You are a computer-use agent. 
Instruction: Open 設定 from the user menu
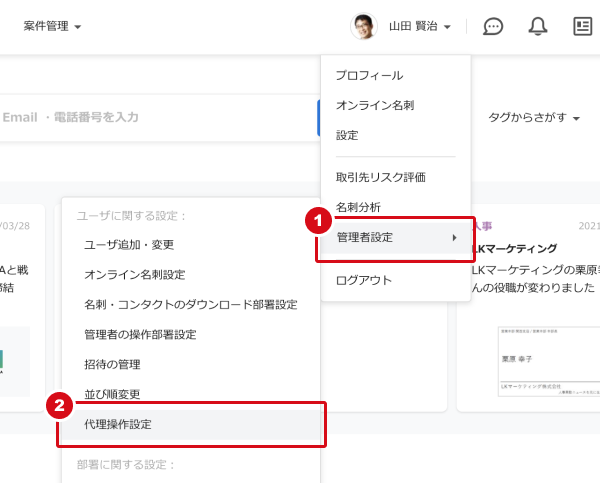coord(347,135)
